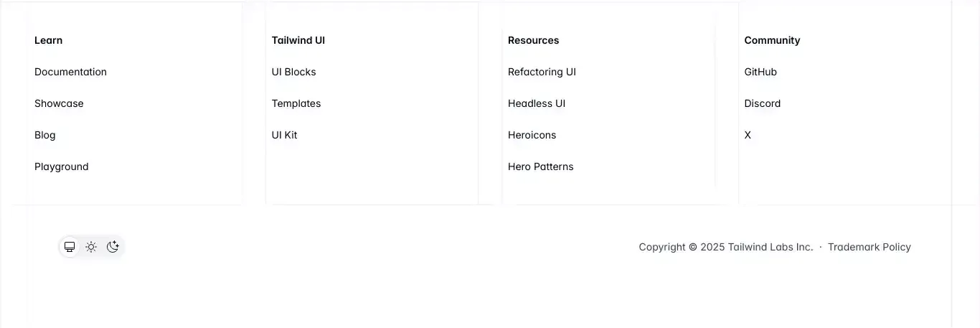
Task: Click the Learn column heading
Action: click(48, 40)
